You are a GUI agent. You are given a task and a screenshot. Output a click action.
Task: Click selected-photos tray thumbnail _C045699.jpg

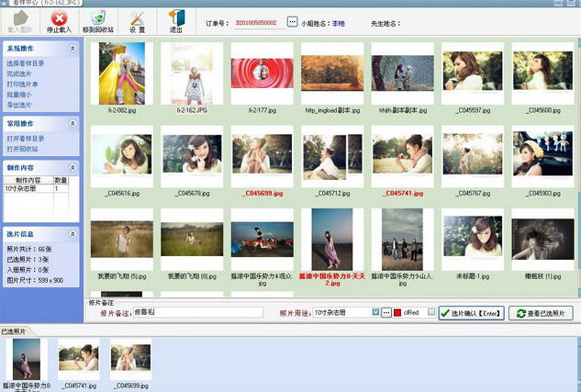point(131,359)
